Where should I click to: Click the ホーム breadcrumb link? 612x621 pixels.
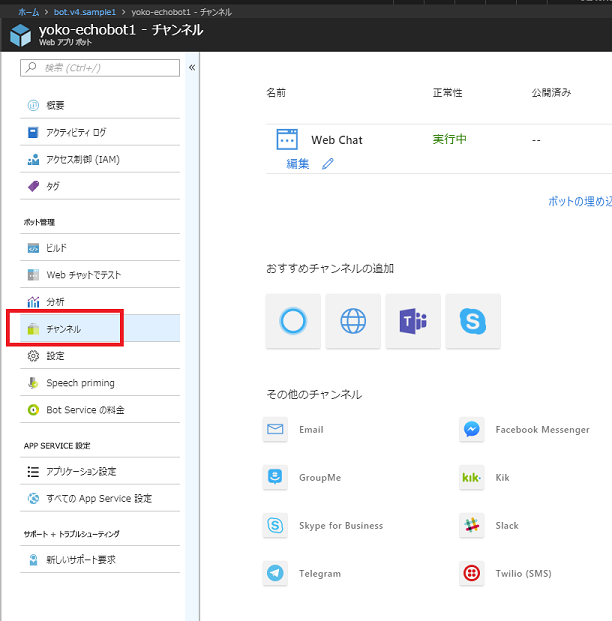(x=29, y=12)
